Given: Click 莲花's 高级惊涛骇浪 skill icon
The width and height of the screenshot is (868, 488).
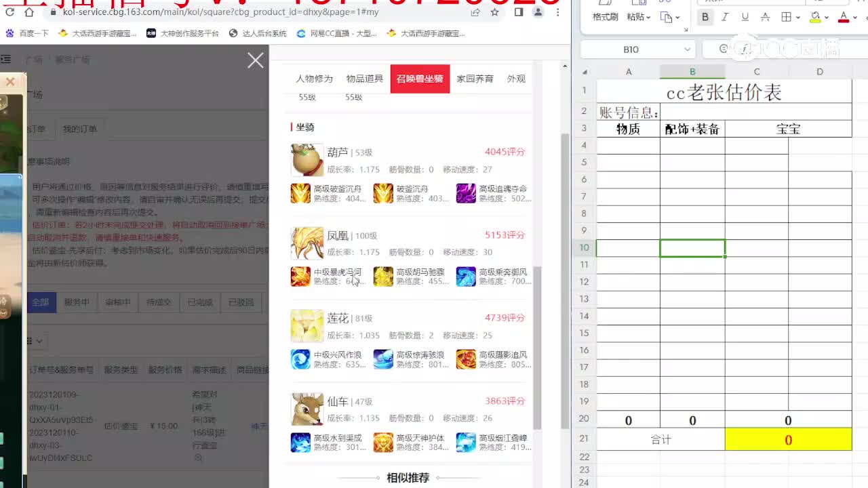Looking at the screenshot, I should coord(383,359).
